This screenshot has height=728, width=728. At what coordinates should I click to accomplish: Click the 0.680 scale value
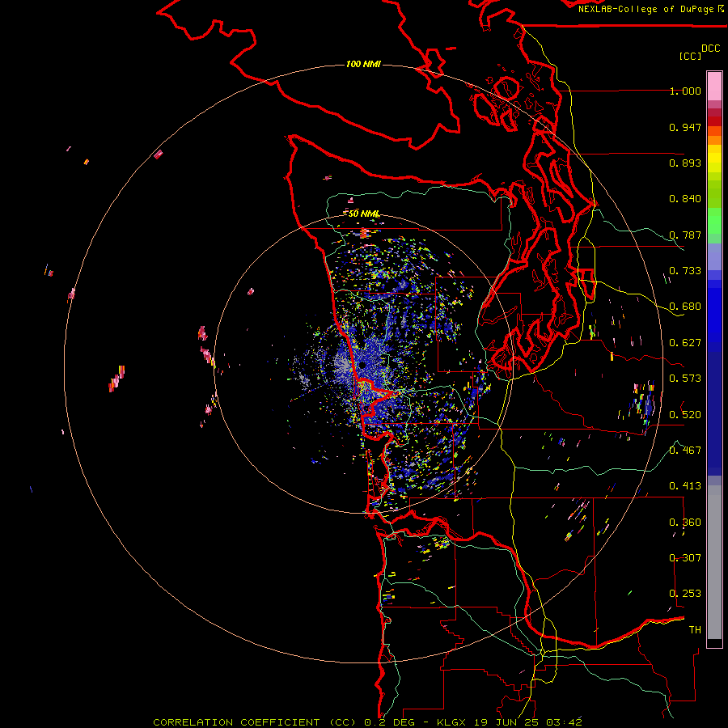point(685,307)
